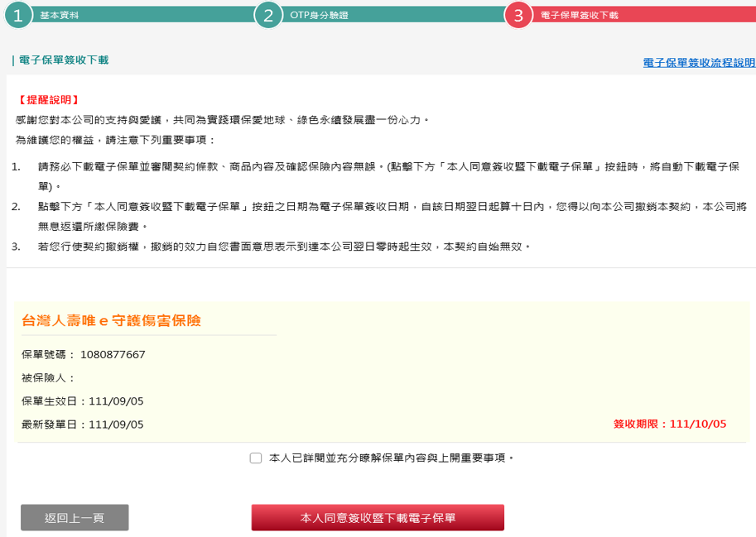
Task: Select 電子保單簽收下載 step label in progress bar
Action: point(579,16)
